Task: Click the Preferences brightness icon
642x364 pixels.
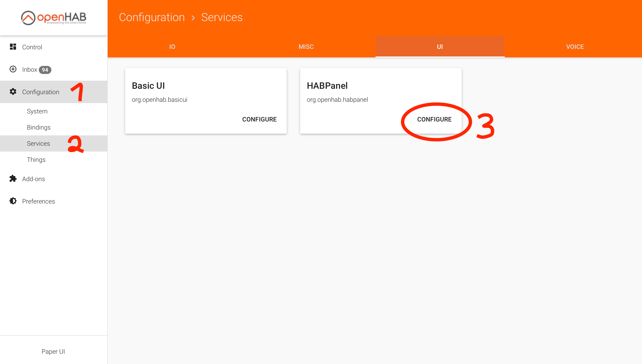Action: pos(13,201)
